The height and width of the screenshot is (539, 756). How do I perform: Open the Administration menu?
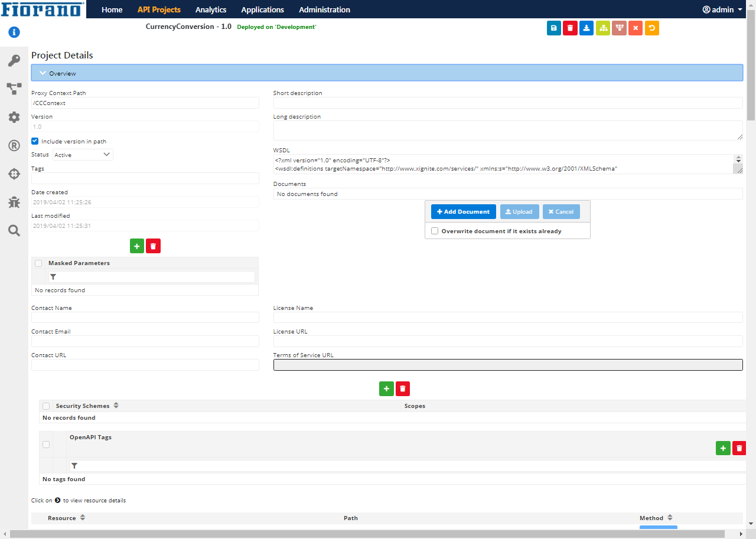point(325,9)
